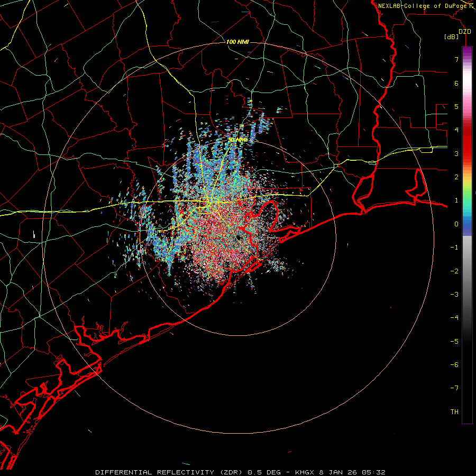Select the 2 value on the scale
The width and height of the screenshot is (476, 476).
click(456, 177)
